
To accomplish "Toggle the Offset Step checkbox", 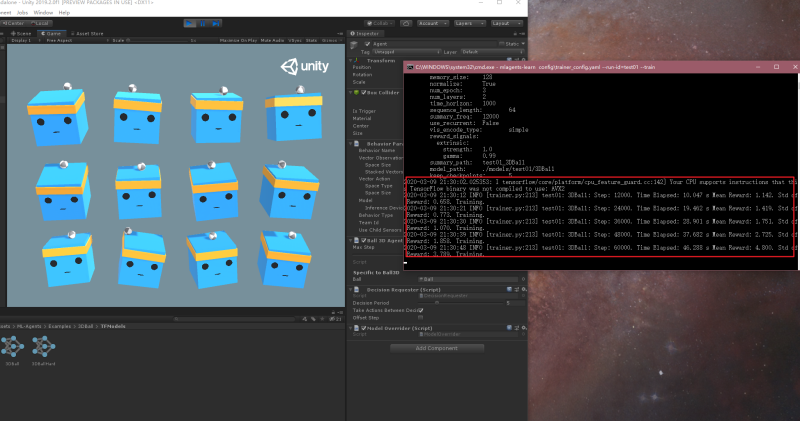I will point(421,317).
